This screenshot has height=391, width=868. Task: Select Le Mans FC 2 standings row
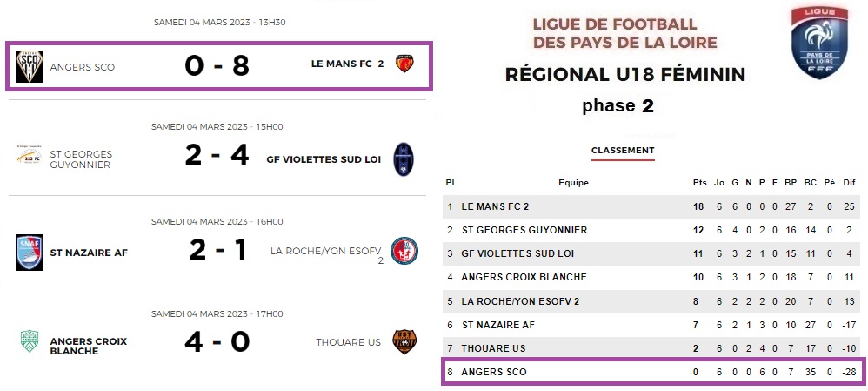pos(653,206)
